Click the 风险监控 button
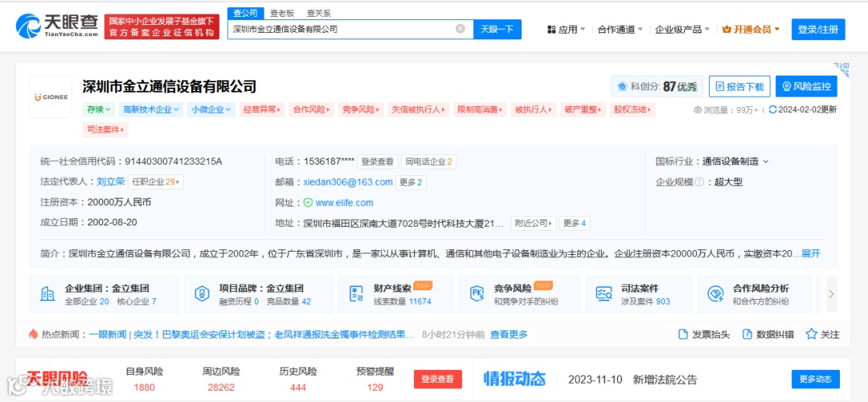 [806, 86]
